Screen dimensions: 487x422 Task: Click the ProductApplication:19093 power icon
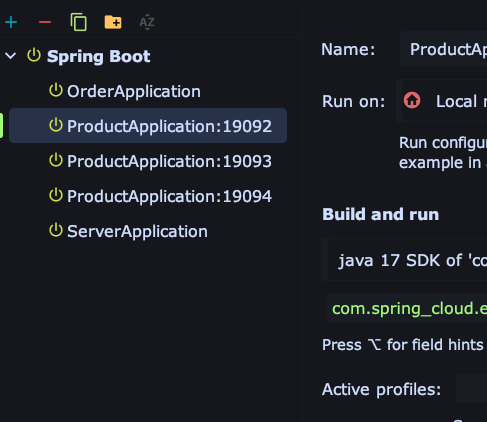click(56, 160)
